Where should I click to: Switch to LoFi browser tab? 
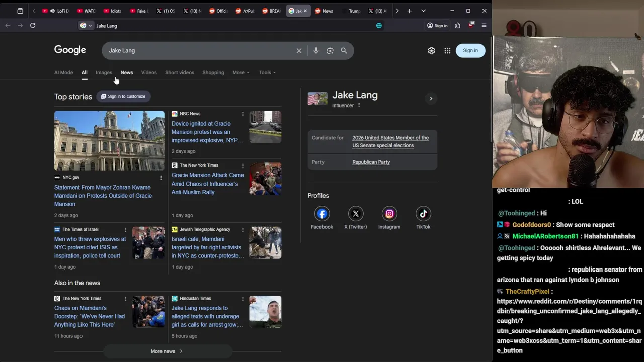coord(56,11)
